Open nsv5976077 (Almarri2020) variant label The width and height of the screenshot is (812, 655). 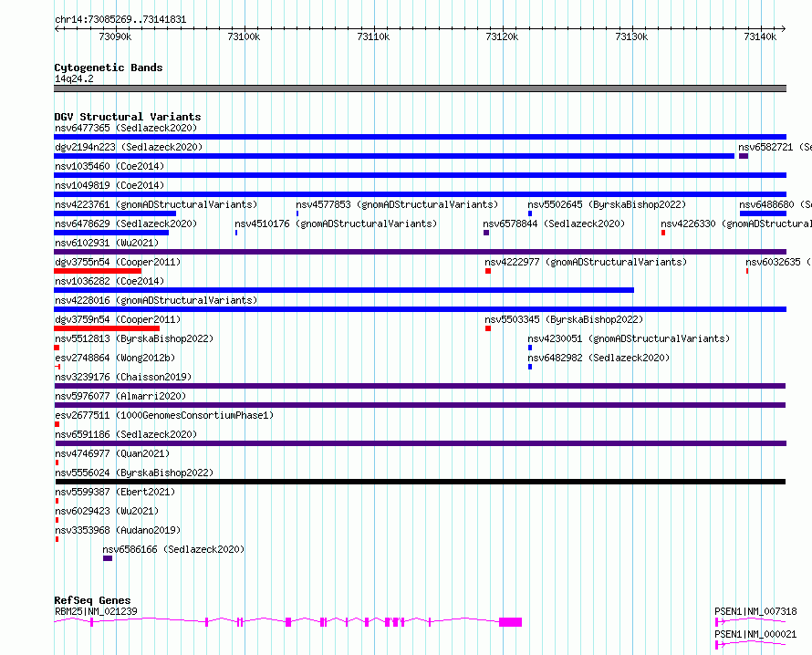pyautogui.click(x=120, y=396)
